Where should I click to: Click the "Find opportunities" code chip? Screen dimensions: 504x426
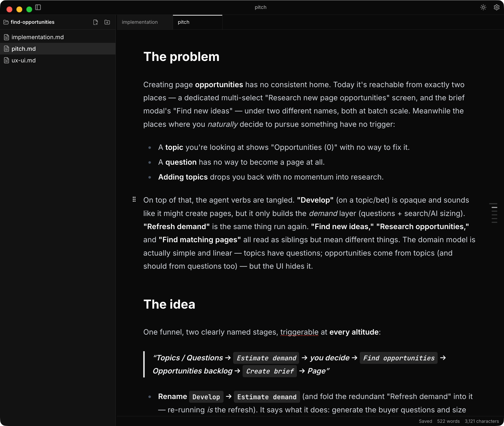(x=399, y=358)
